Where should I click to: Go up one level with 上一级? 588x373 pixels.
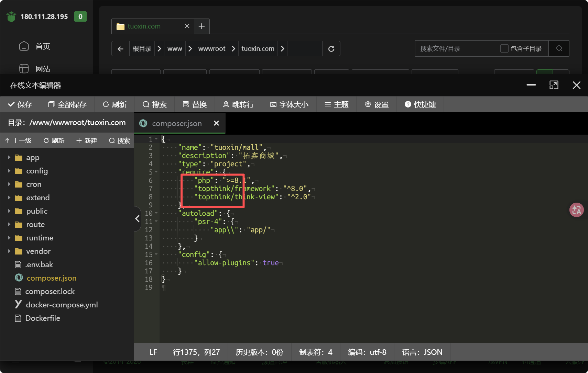(x=18, y=140)
